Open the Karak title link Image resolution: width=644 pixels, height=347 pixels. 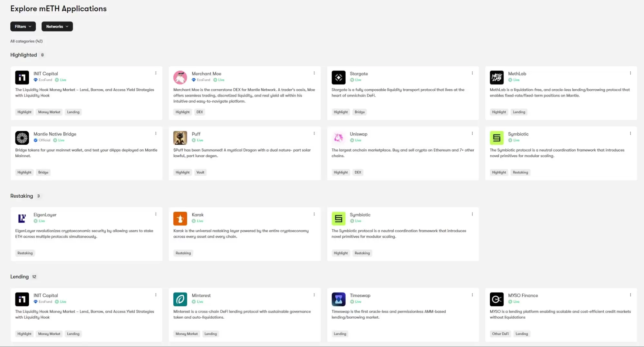[197, 215]
